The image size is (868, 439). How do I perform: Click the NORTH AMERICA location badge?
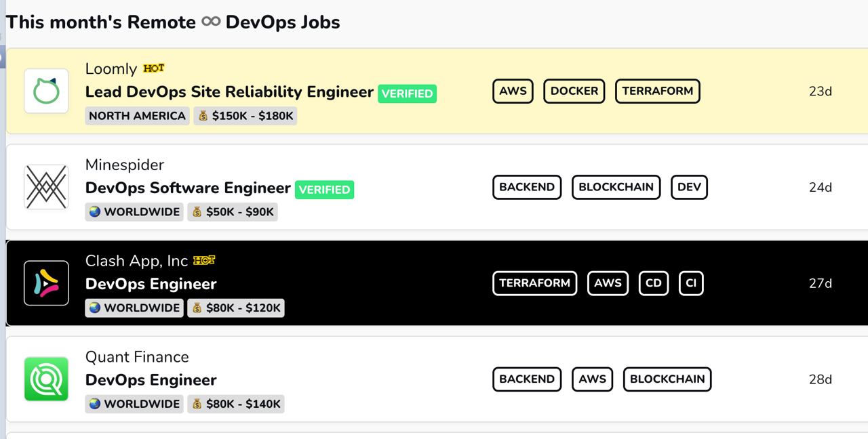(137, 116)
